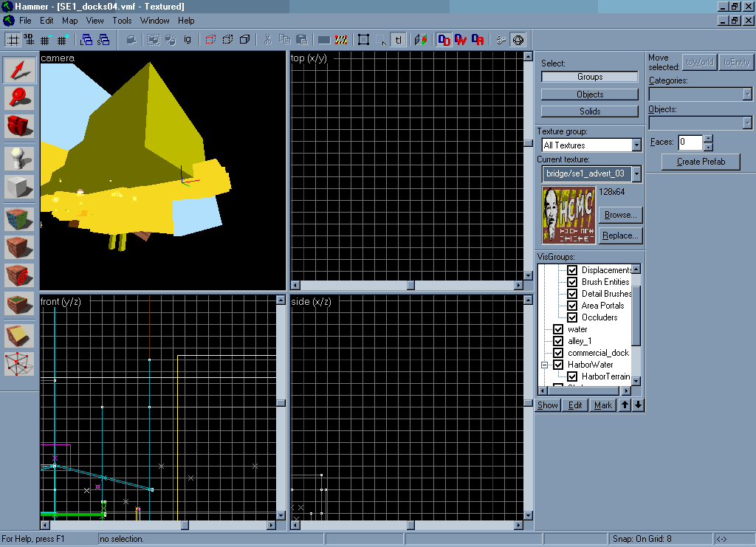
Task: Select the Block creation tool
Action: 20,187
